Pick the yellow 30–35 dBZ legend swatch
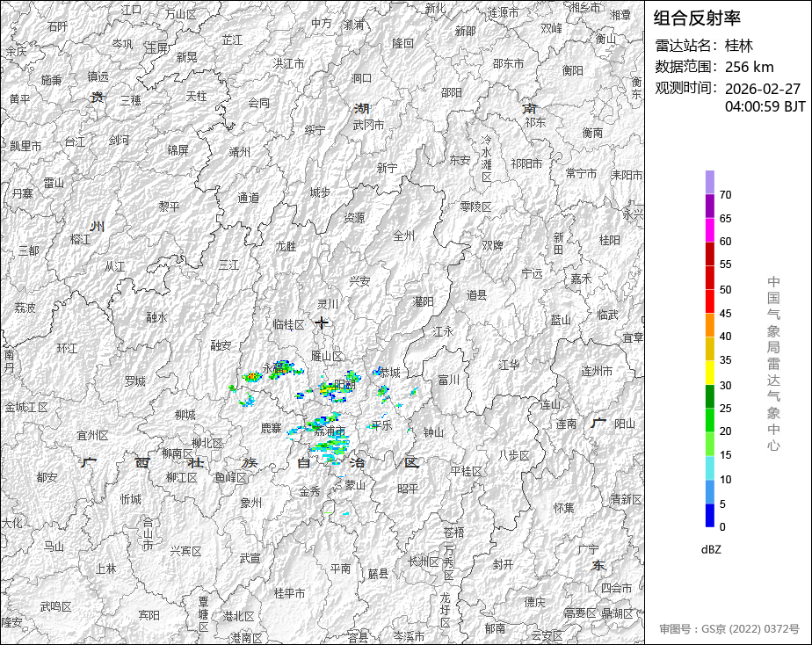This screenshot has width=812, height=645. click(710, 373)
